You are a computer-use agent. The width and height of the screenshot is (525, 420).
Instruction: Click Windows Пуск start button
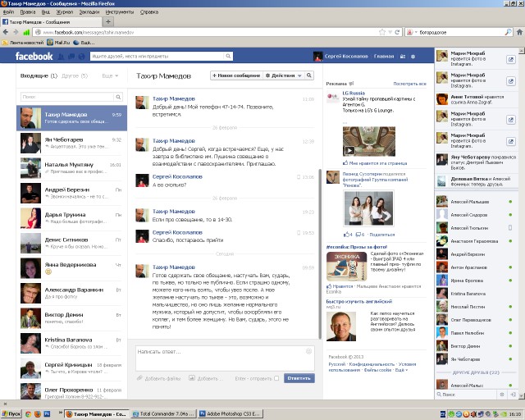tap(11, 414)
